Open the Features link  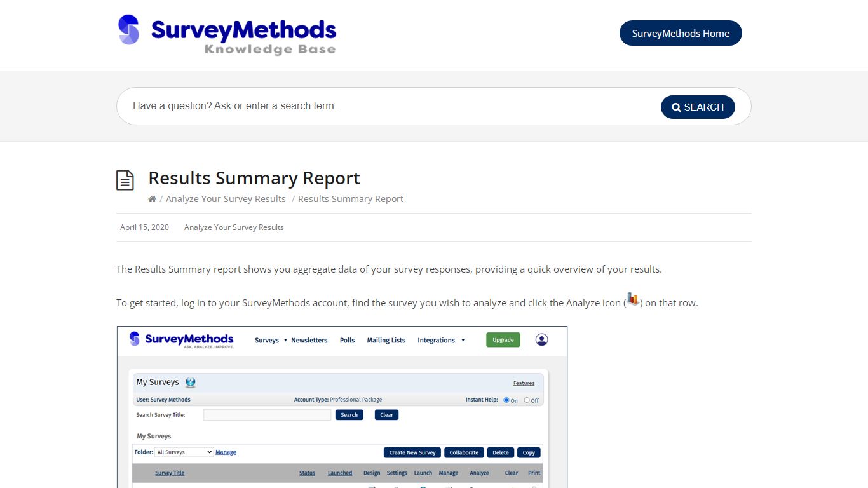(x=524, y=383)
